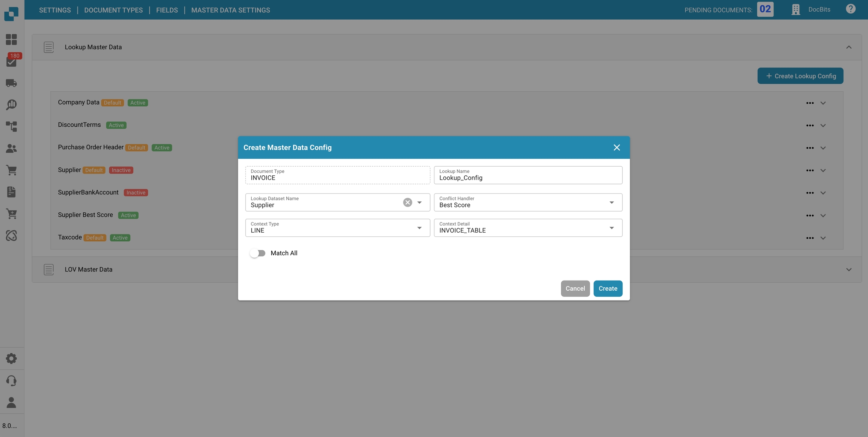Click the Lookup Name input field

coord(527,178)
